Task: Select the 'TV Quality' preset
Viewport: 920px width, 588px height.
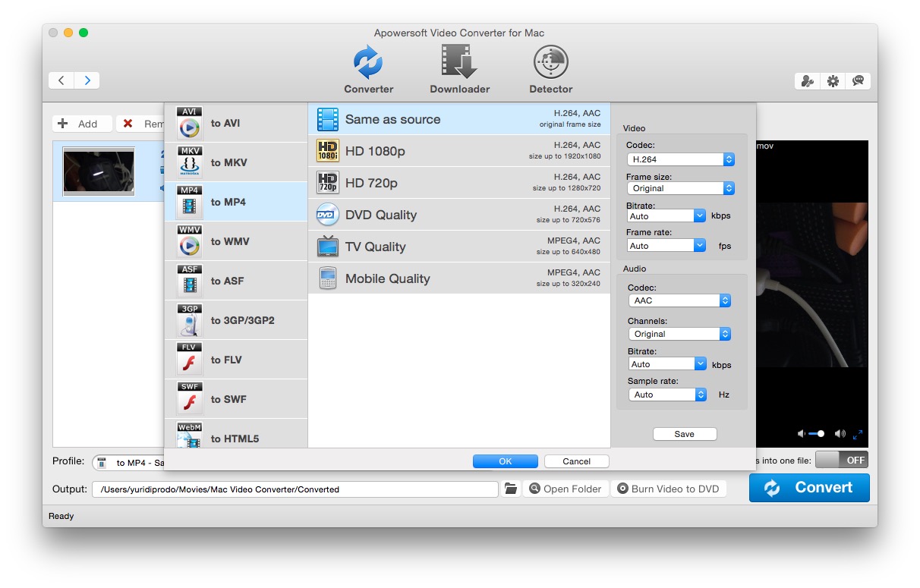Action: tap(459, 247)
